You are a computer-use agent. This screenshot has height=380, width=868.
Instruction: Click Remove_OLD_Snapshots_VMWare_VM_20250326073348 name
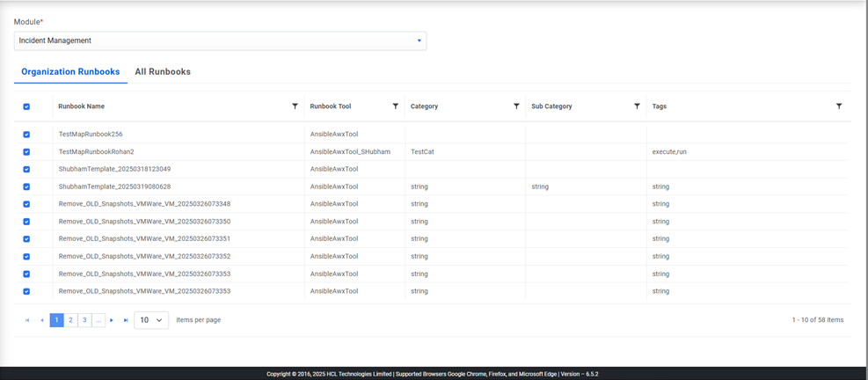click(x=144, y=204)
